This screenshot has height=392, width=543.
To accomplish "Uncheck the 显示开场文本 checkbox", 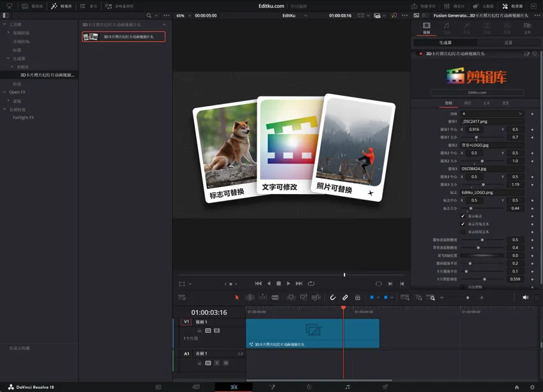I will [x=463, y=224].
